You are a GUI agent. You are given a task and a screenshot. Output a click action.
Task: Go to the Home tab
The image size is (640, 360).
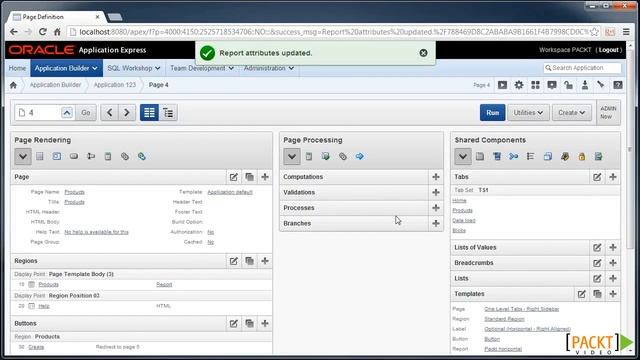(x=17, y=68)
